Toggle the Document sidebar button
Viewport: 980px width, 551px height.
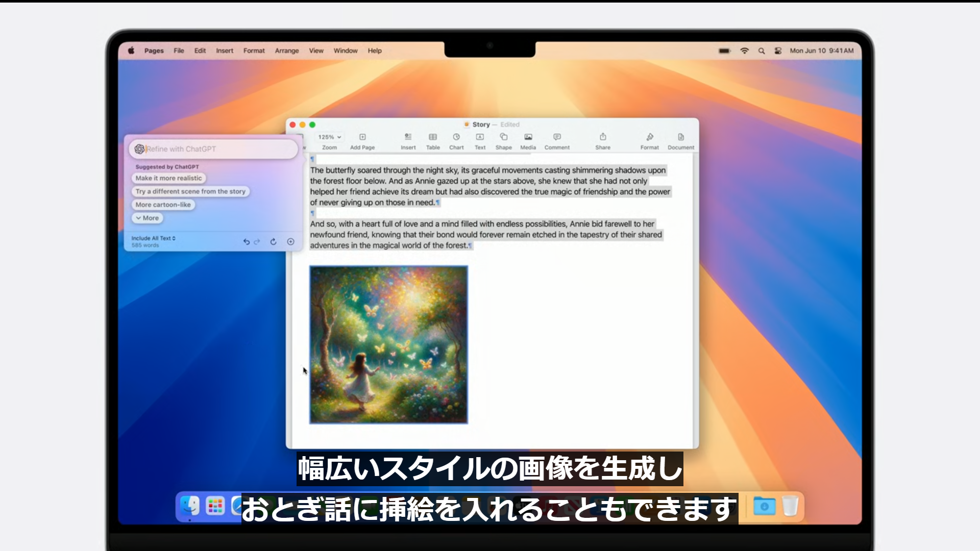click(x=680, y=137)
